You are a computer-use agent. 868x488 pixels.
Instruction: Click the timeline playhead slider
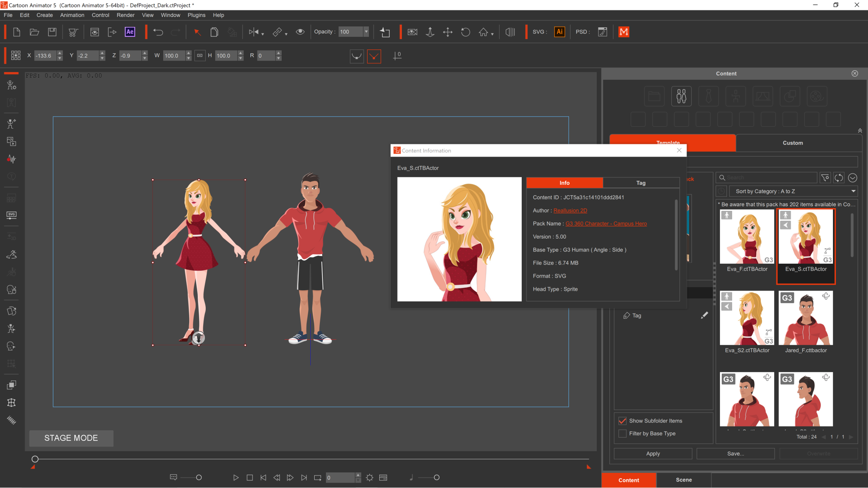pyautogui.click(x=35, y=459)
